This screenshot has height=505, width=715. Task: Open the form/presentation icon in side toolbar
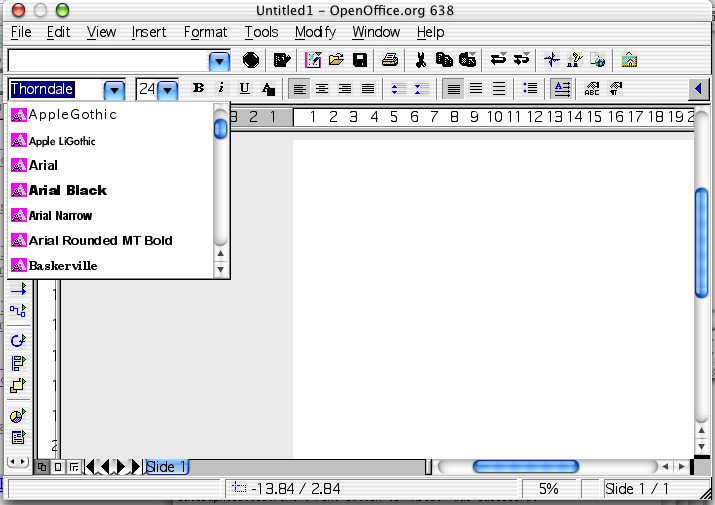[x=18, y=437]
